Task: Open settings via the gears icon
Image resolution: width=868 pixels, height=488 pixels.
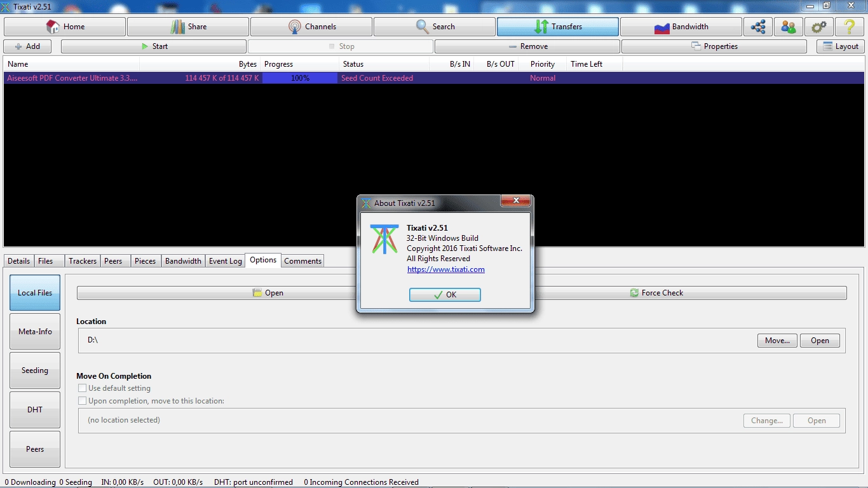Action: tap(819, 27)
